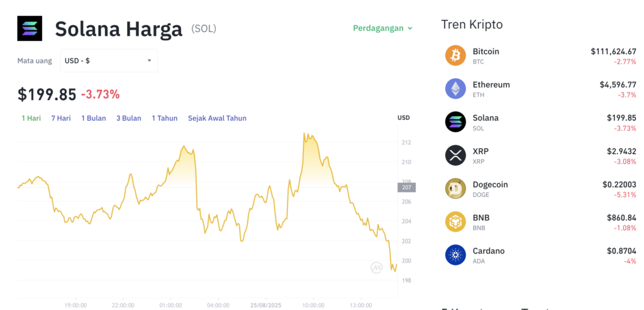Viewport: 644px width, 310px height.
Task: Click the Solana logo beside the Solana Harga title
Action: click(x=30, y=28)
